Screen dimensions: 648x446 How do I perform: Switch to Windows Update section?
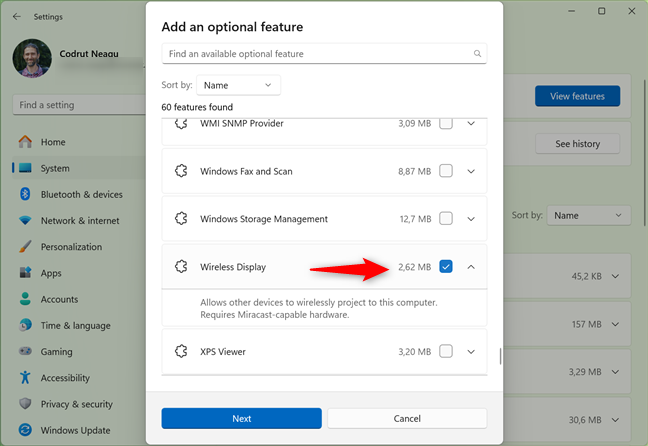point(78,430)
